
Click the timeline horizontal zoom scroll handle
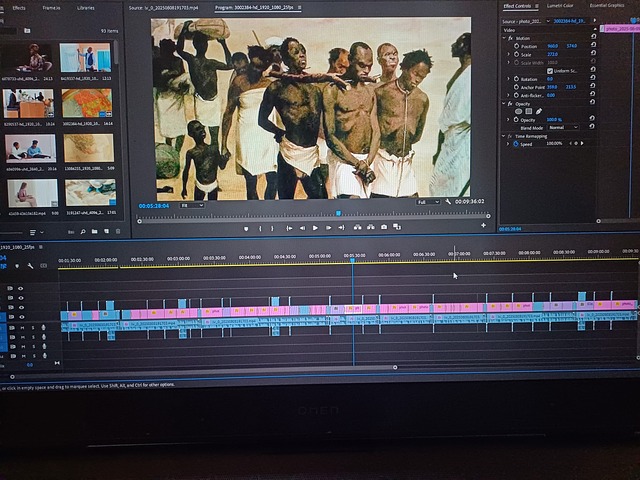pyautogui.click(x=395, y=367)
